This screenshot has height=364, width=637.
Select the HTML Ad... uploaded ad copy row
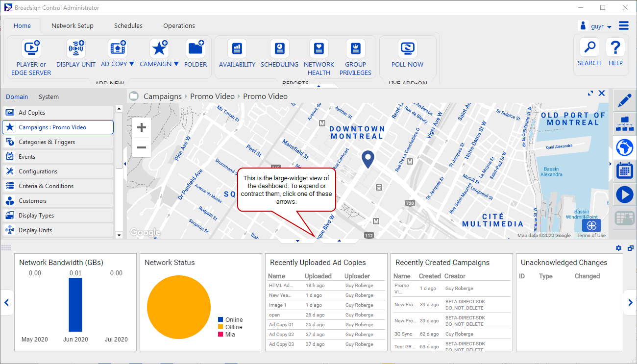tap(326, 286)
